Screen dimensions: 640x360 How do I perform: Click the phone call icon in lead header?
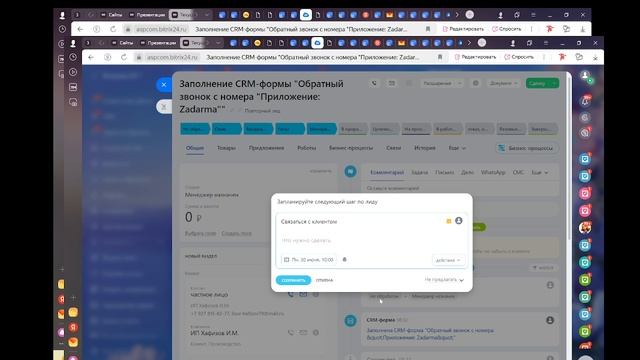[x=374, y=83]
